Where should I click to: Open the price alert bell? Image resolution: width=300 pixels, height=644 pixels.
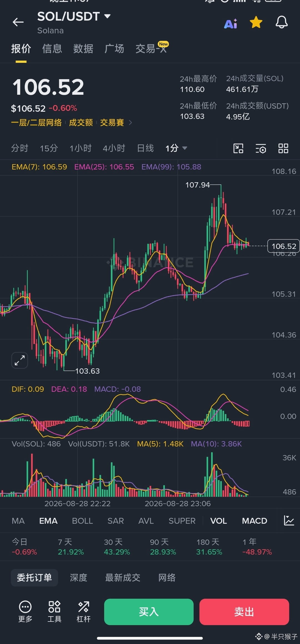(281, 22)
